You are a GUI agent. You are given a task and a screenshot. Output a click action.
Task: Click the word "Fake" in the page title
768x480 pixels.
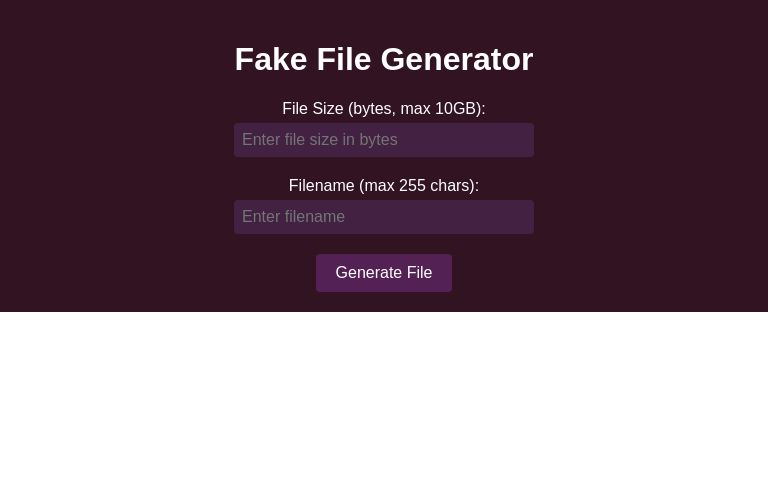(x=271, y=59)
